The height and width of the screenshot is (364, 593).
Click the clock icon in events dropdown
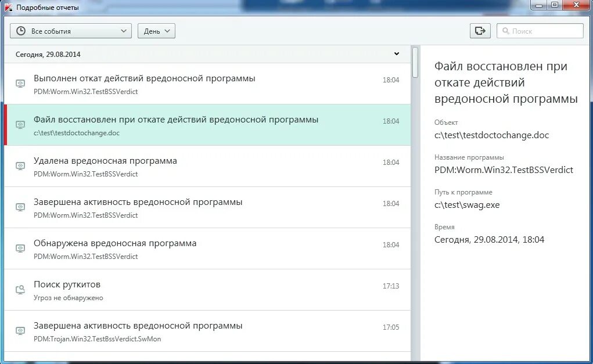(21, 31)
